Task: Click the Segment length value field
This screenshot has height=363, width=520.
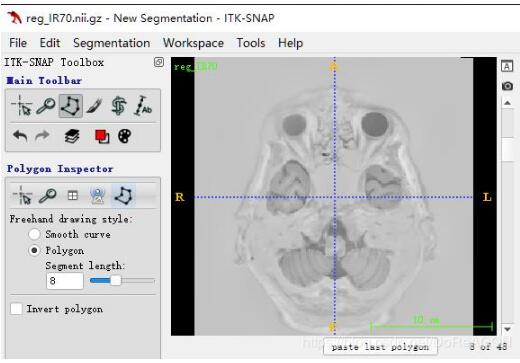Action: (x=65, y=281)
